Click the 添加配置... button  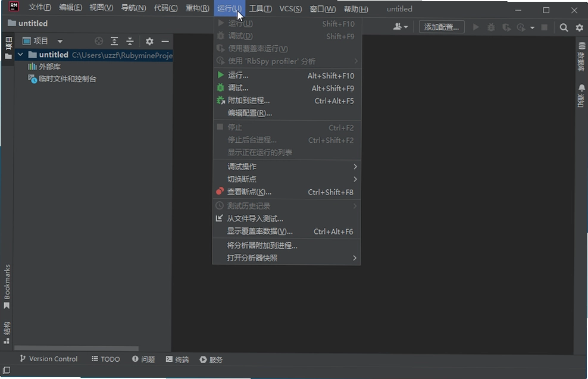442,27
